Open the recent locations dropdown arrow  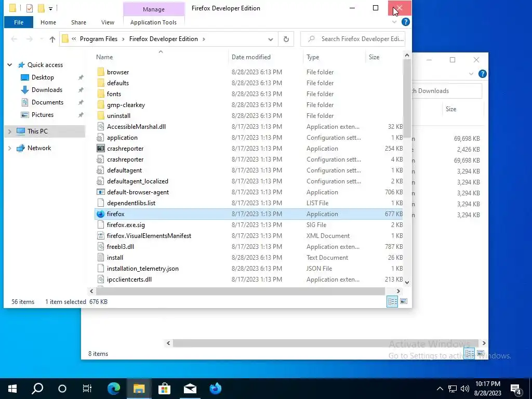point(42,39)
